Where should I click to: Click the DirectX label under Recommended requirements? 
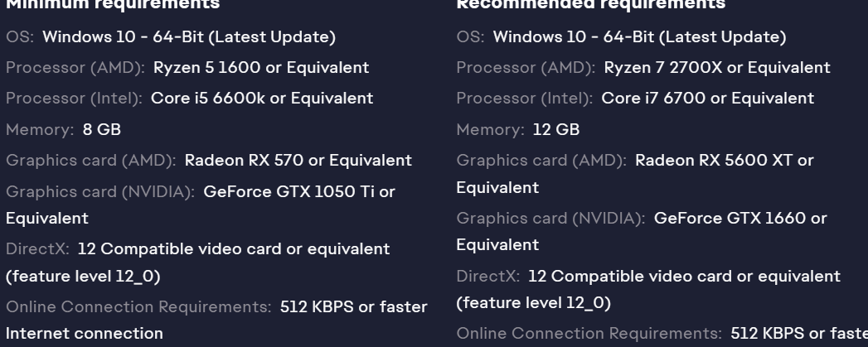488,275
